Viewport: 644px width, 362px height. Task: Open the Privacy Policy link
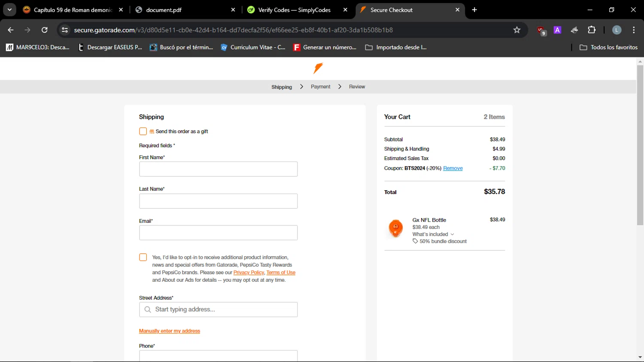tap(249, 273)
